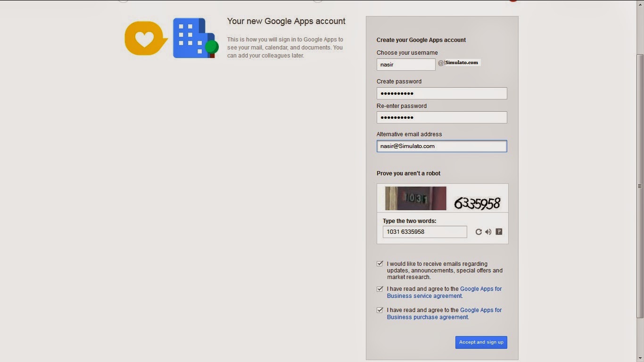The width and height of the screenshot is (644, 362).
Task: Click the "Create your Google Apps account" heading
Action: [x=421, y=40]
